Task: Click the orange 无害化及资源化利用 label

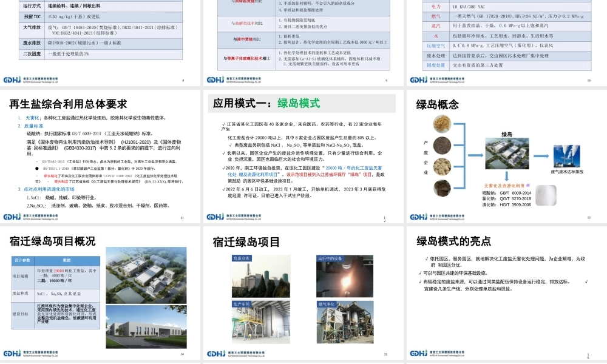Action: [504, 186]
